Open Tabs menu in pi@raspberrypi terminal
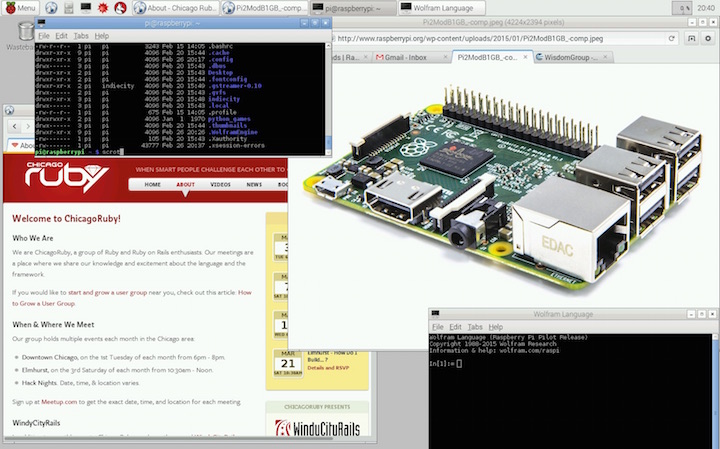This screenshot has height=449, width=720. pyautogui.click(x=81, y=36)
